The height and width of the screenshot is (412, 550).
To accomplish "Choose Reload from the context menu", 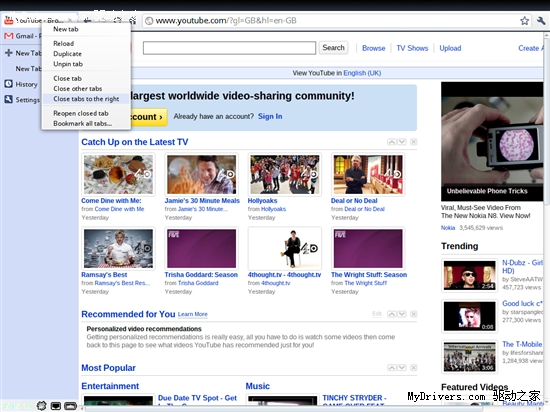I will coord(86,43).
